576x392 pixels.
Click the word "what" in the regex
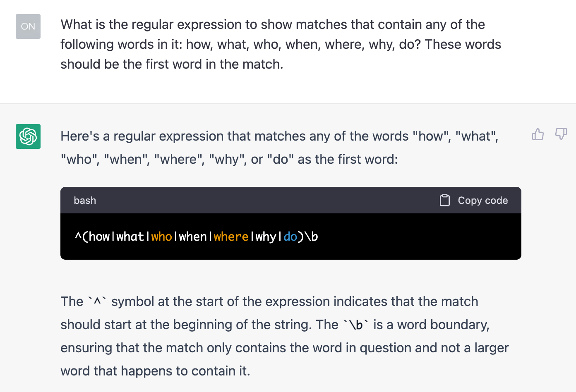point(130,237)
